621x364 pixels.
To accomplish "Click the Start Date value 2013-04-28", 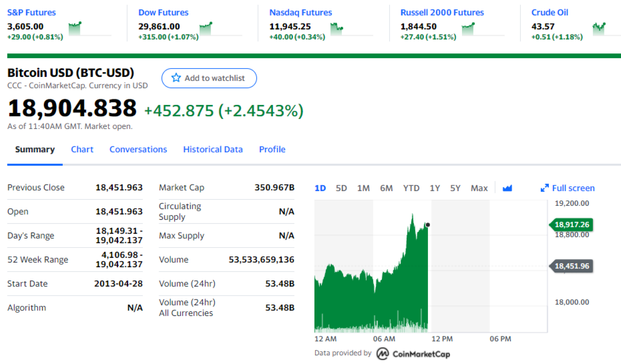I will (x=118, y=284).
